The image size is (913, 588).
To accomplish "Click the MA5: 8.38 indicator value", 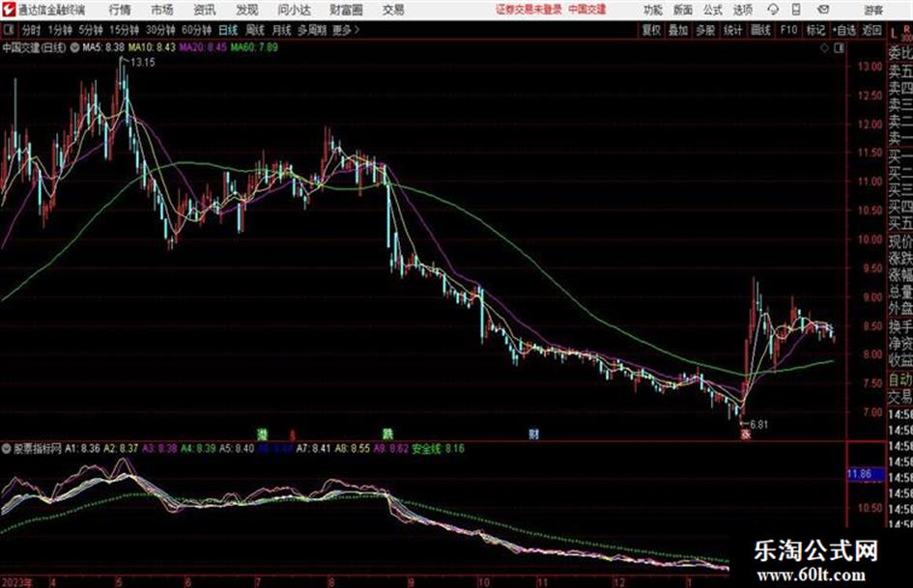I will pos(103,47).
